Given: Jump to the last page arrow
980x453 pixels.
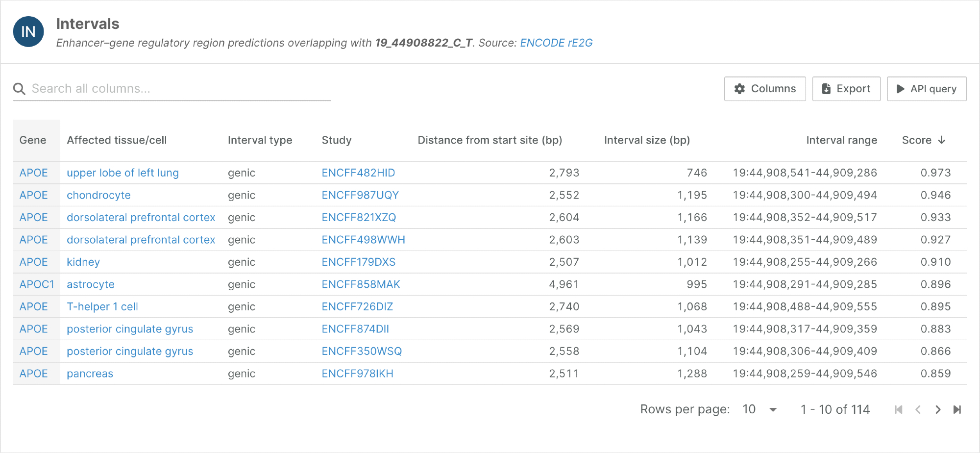Looking at the screenshot, I should click(957, 410).
